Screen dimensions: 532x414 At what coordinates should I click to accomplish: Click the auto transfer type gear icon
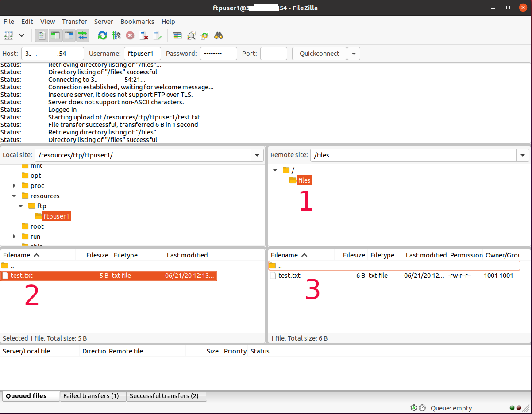pos(414,408)
